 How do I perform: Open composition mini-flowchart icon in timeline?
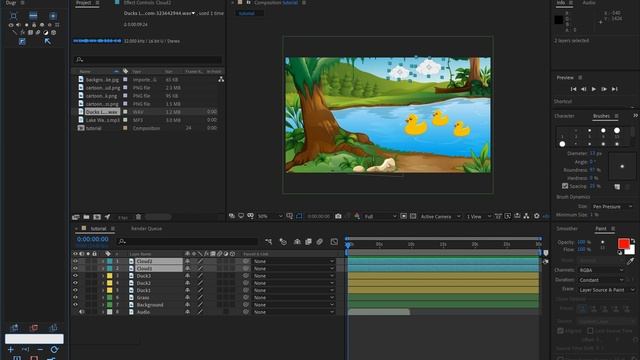pos(268,242)
